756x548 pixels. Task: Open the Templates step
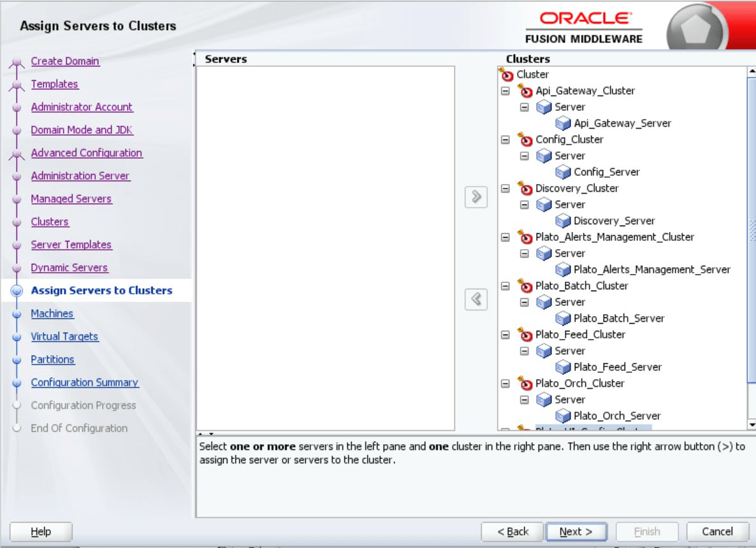point(54,84)
